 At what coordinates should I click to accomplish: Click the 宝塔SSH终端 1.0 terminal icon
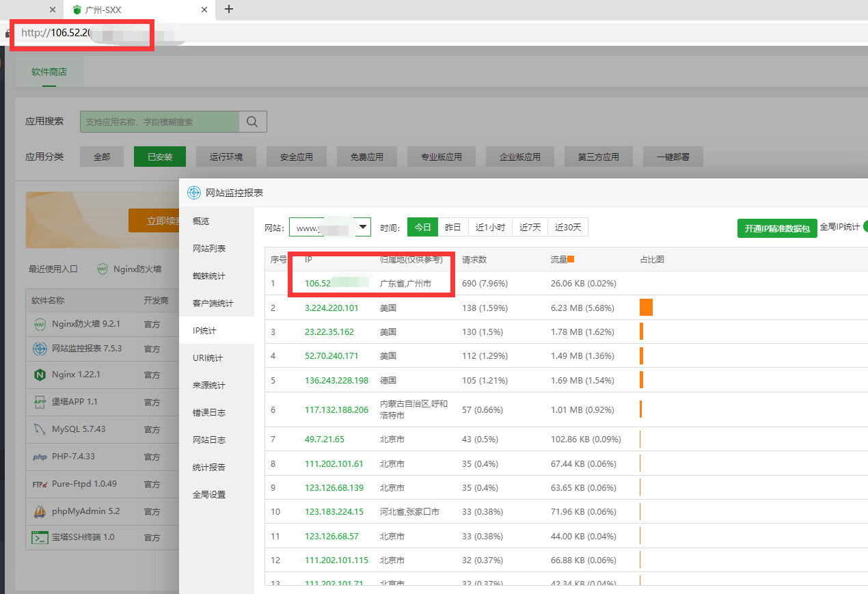point(40,537)
